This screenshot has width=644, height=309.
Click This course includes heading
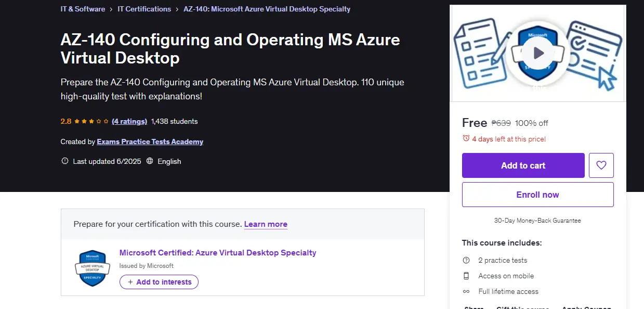coord(502,243)
